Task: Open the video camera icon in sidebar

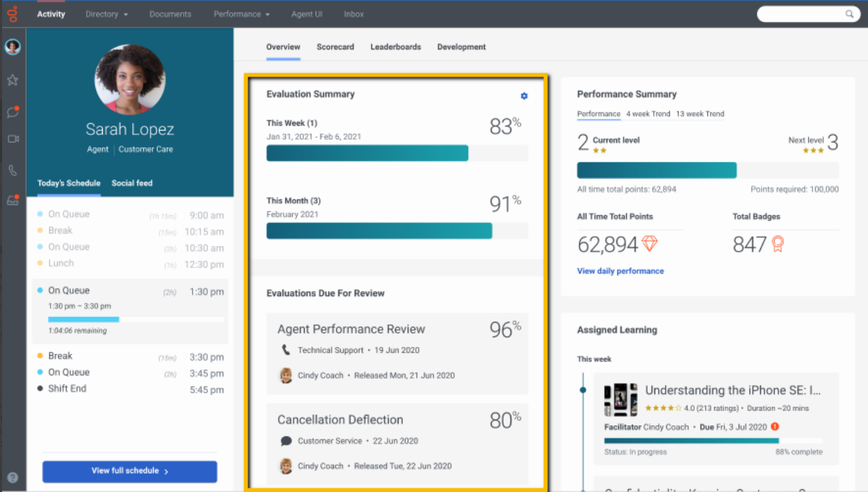Action: [x=13, y=139]
